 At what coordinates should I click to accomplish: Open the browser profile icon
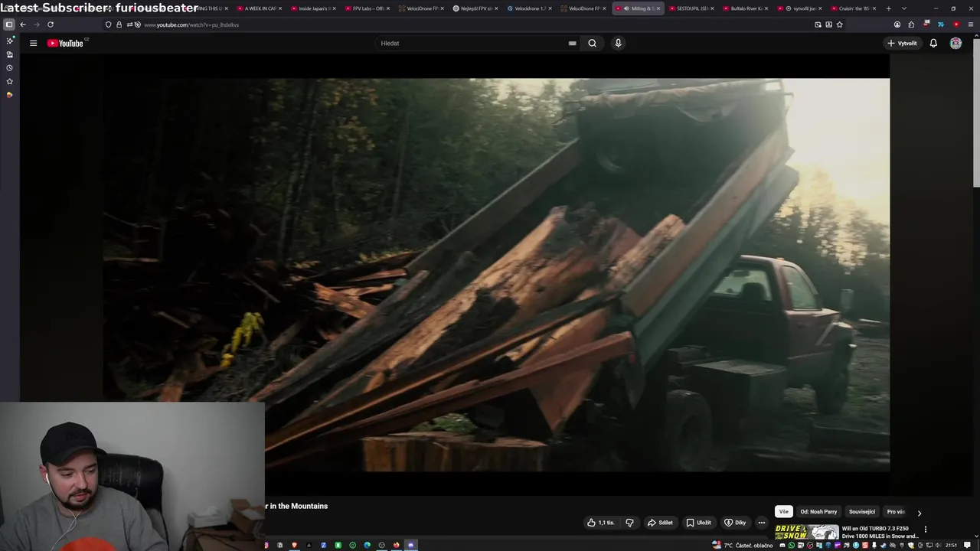click(897, 24)
